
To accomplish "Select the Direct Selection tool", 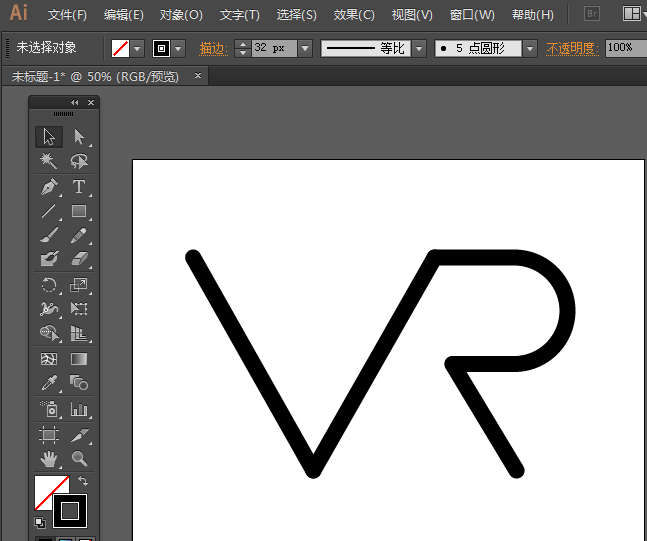I will coord(79,137).
